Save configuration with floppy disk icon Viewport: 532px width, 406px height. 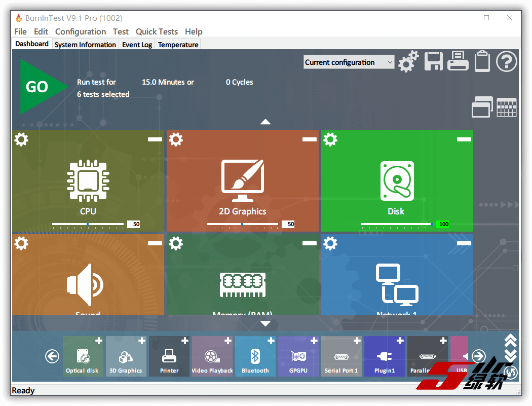tap(433, 61)
